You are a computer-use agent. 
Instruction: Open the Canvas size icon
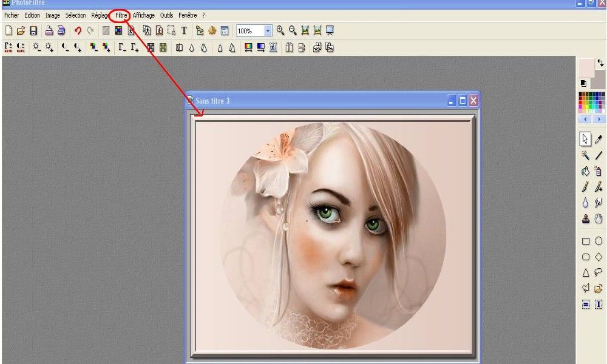[x=159, y=30]
